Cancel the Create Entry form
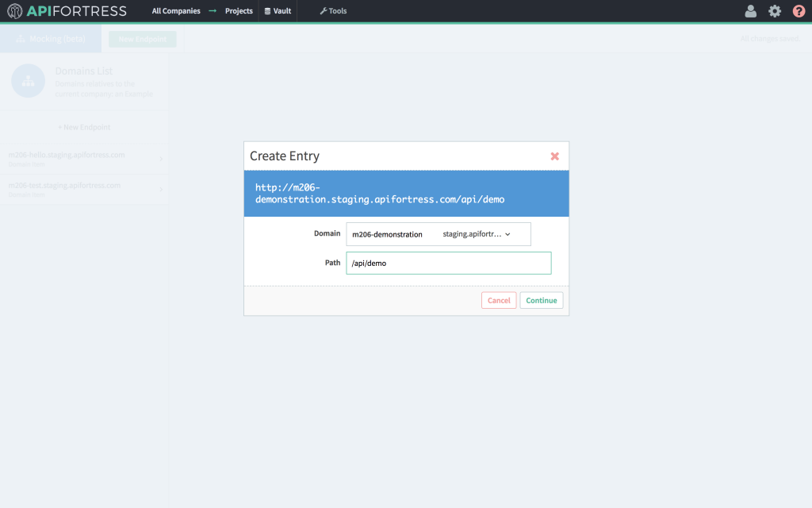812x508 pixels. coord(499,300)
